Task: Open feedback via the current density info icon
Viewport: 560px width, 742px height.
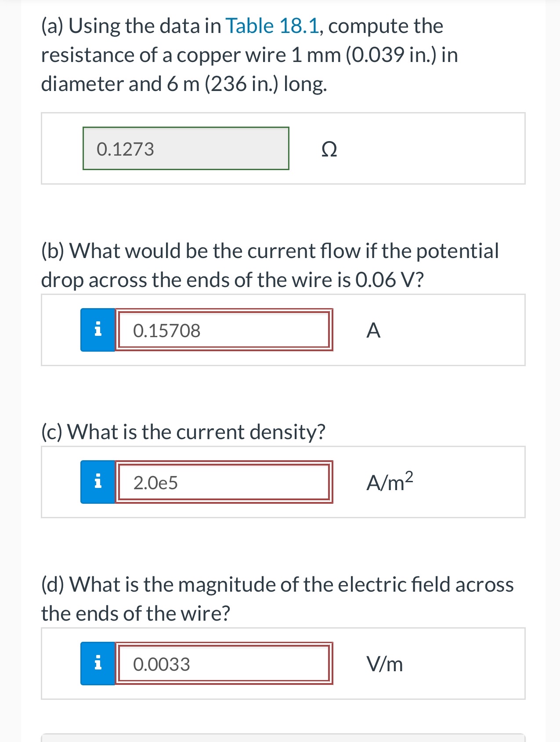Action: tap(98, 483)
